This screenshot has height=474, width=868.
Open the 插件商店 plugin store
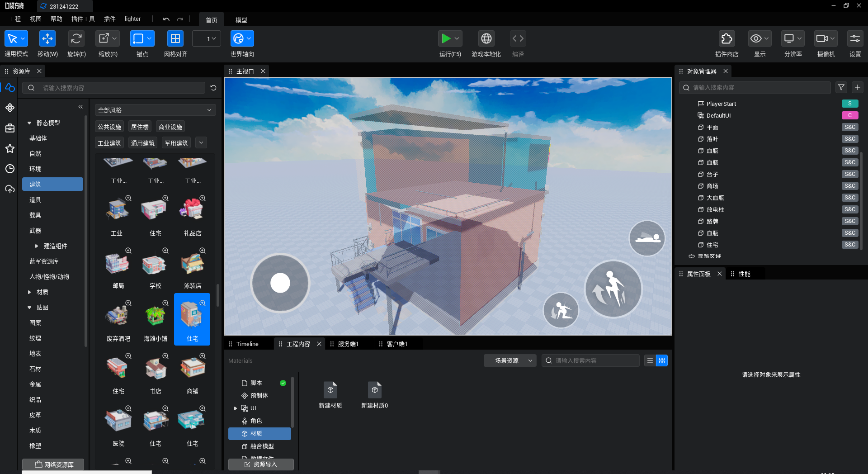(x=726, y=39)
